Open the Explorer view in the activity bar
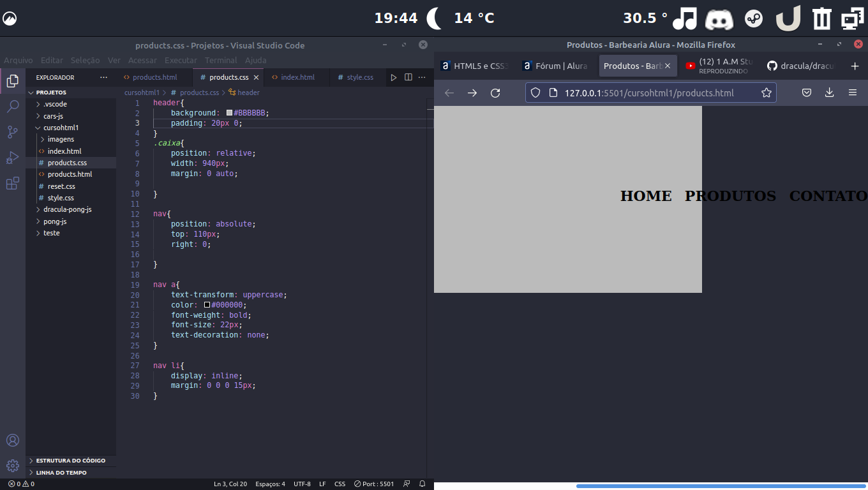This screenshot has width=868, height=490. (x=12, y=81)
